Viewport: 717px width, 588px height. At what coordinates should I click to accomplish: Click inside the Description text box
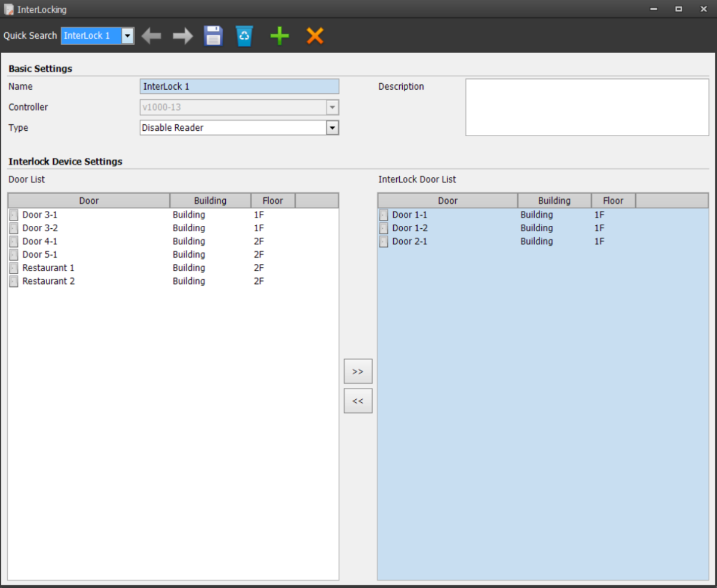point(586,108)
